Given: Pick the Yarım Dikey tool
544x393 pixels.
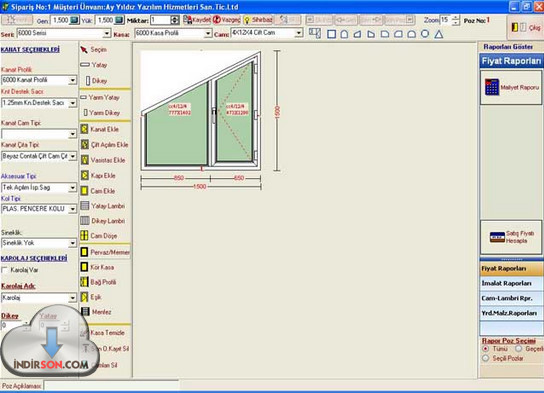Looking at the screenshot, I should pyautogui.click(x=102, y=113).
